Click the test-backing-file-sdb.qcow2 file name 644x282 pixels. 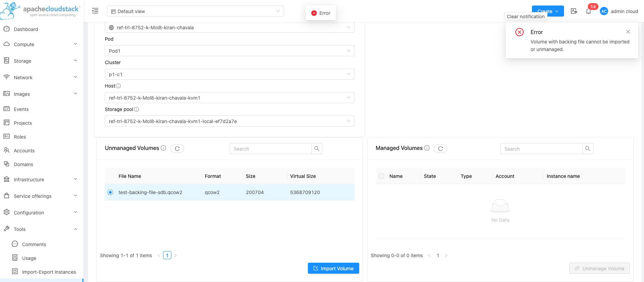(150, 192)
